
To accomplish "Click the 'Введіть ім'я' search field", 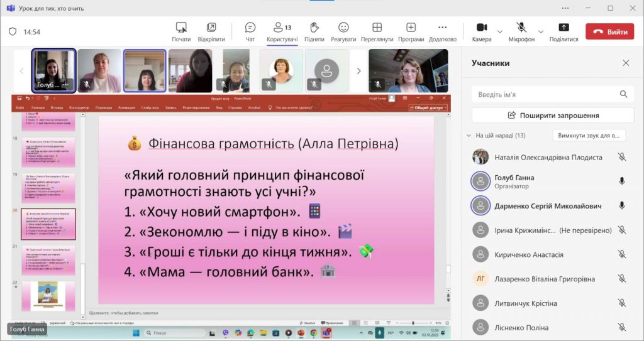I will click(546, 94).
